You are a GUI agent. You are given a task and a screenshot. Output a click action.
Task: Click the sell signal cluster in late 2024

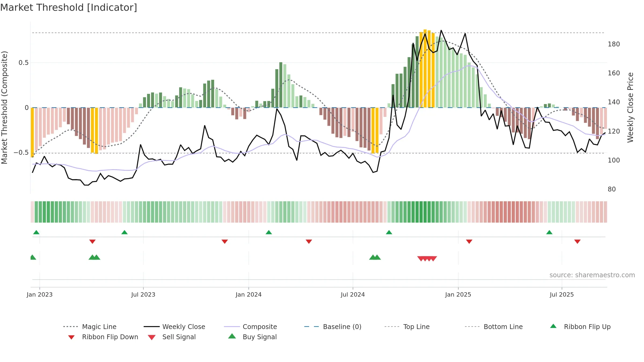click(x=427, y=258)
